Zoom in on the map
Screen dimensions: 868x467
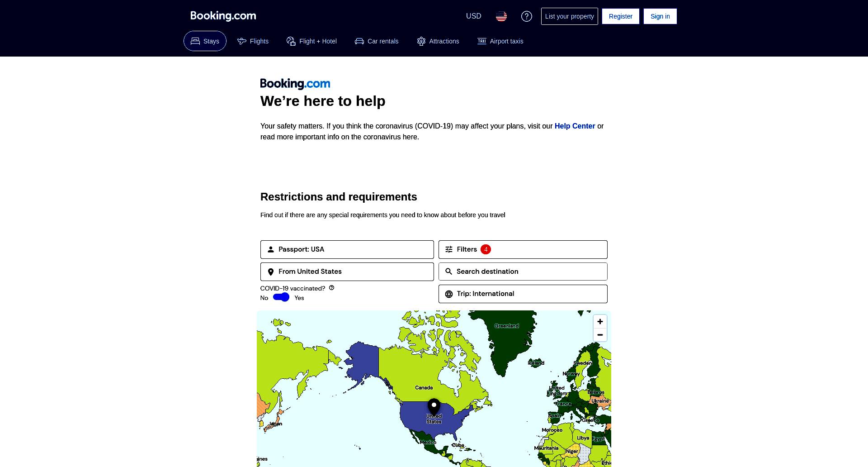600,322
